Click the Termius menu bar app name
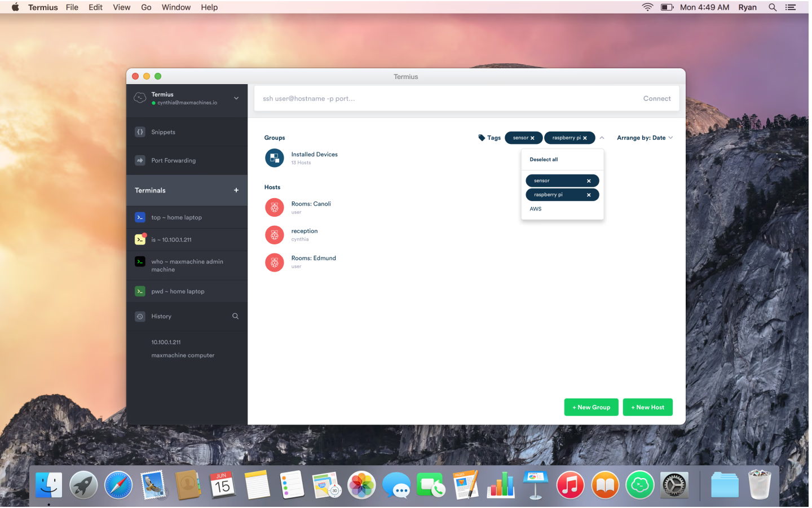 point(43,7)
